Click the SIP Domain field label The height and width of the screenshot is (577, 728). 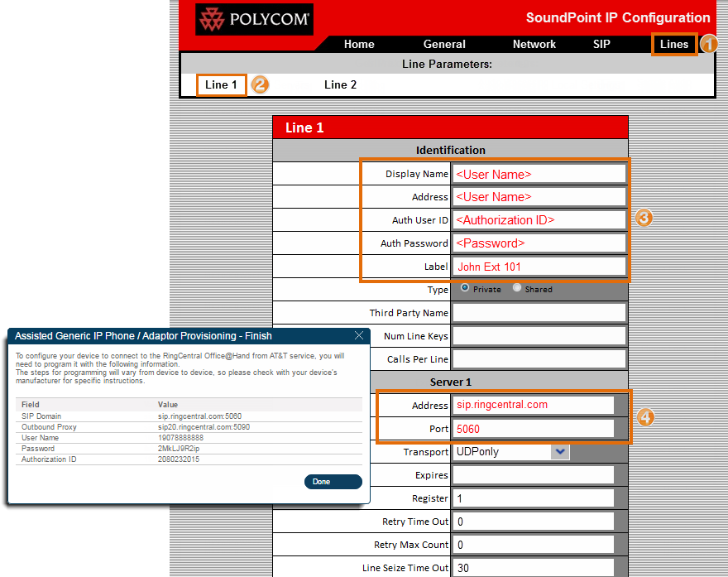tap(41, 416)
